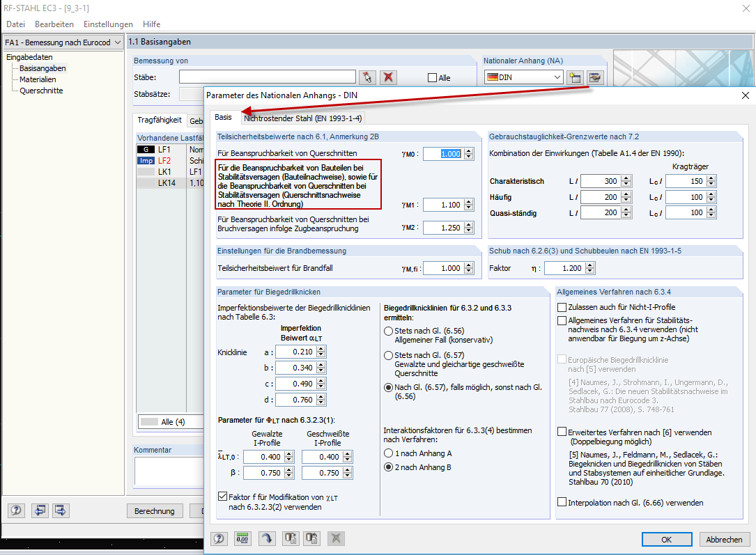Select Stets nach Gl. (6.56) radio

(389, 331)
